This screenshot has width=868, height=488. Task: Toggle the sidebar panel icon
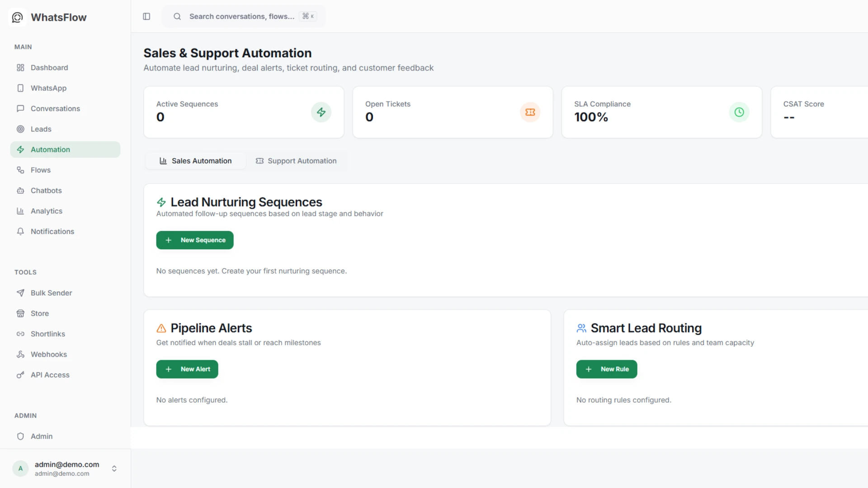click(146, 17)
